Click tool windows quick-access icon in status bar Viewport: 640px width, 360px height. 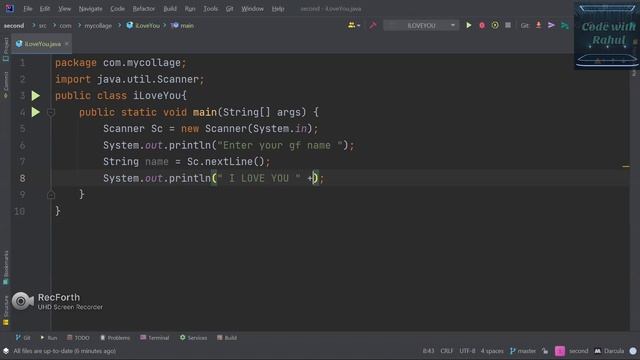coord(6,351)
